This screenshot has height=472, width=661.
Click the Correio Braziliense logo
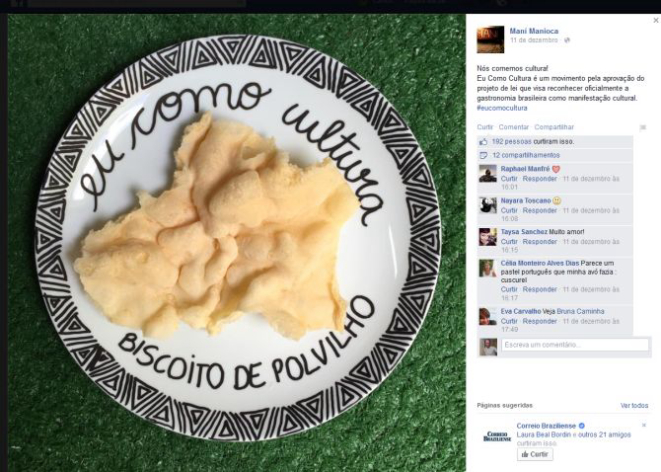(497, 436)
